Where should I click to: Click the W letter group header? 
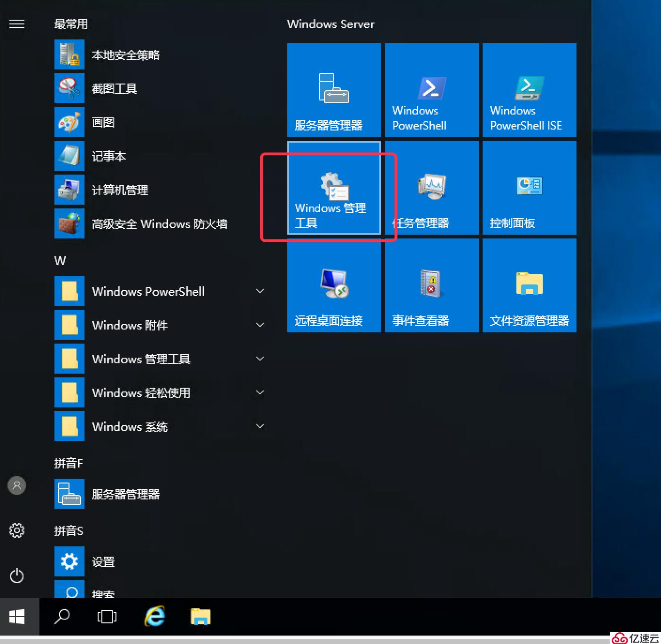coord(60,261)
